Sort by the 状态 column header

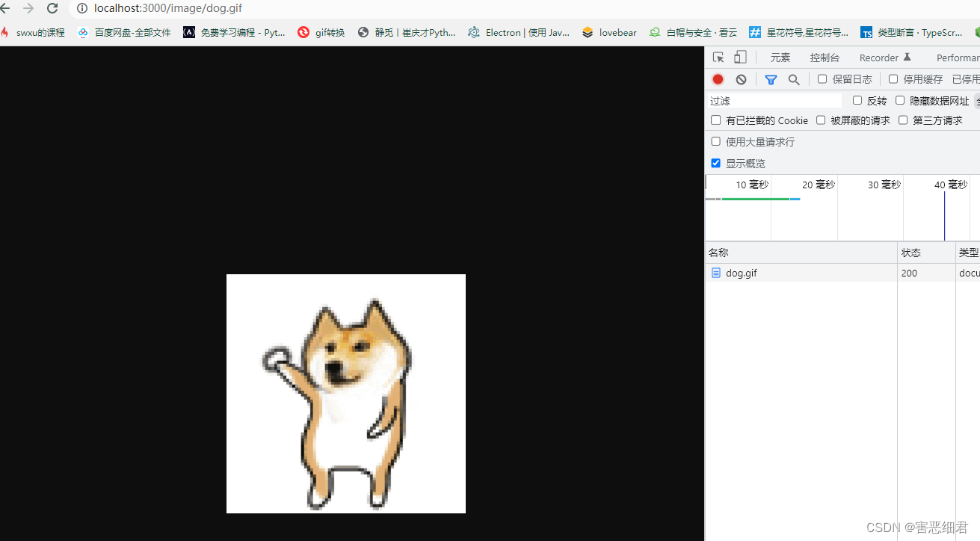click(x=926, y=253)
